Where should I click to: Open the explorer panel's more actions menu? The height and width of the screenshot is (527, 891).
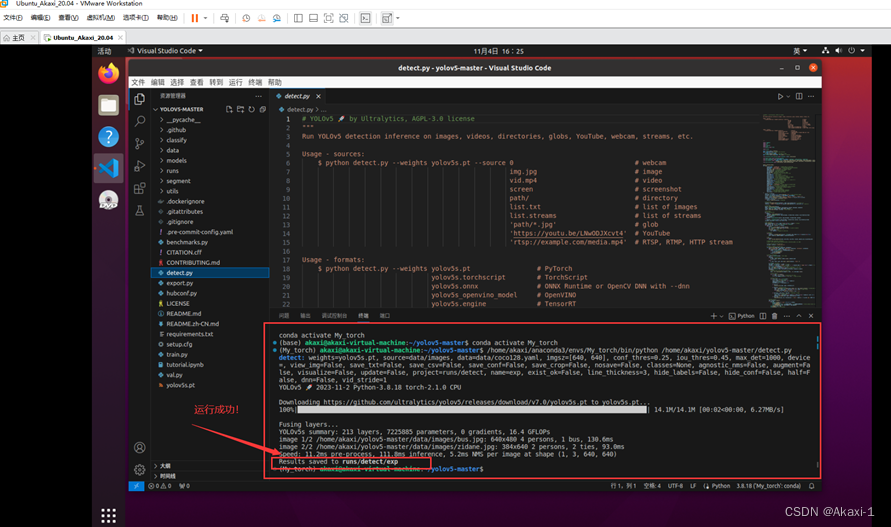click(259, 96)
